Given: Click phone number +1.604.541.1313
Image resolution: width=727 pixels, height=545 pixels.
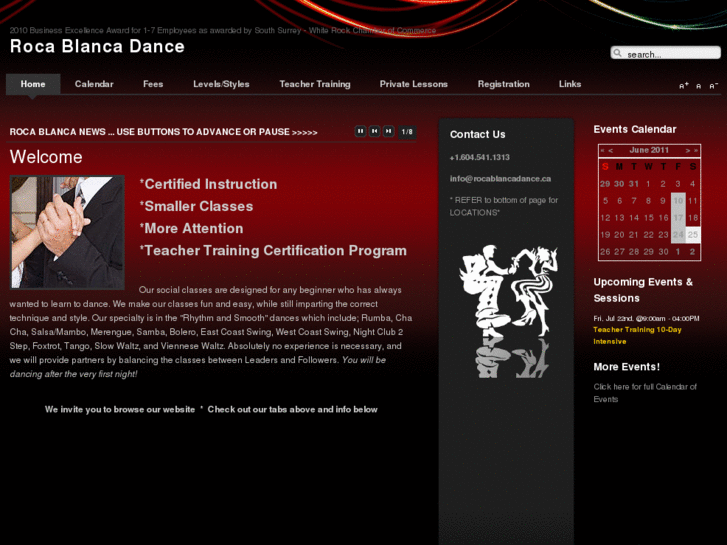Looking at the screenshot, I should click(x=479, y=157).
